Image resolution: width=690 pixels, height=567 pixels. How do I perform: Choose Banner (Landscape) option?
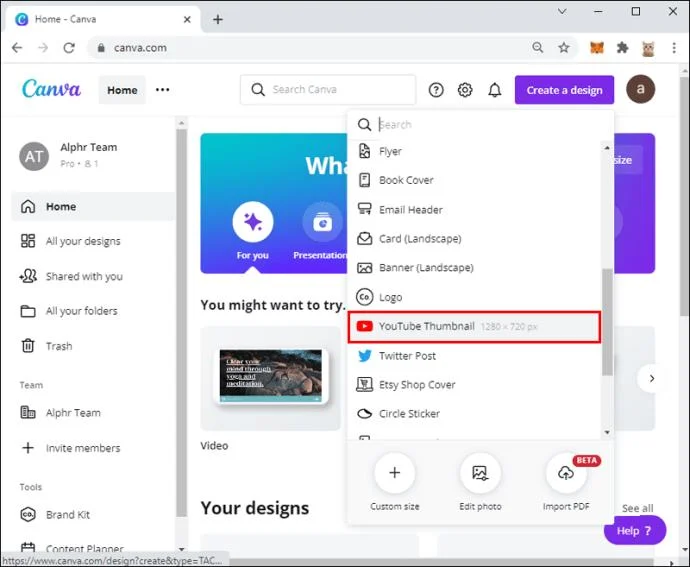click(474, 268)
